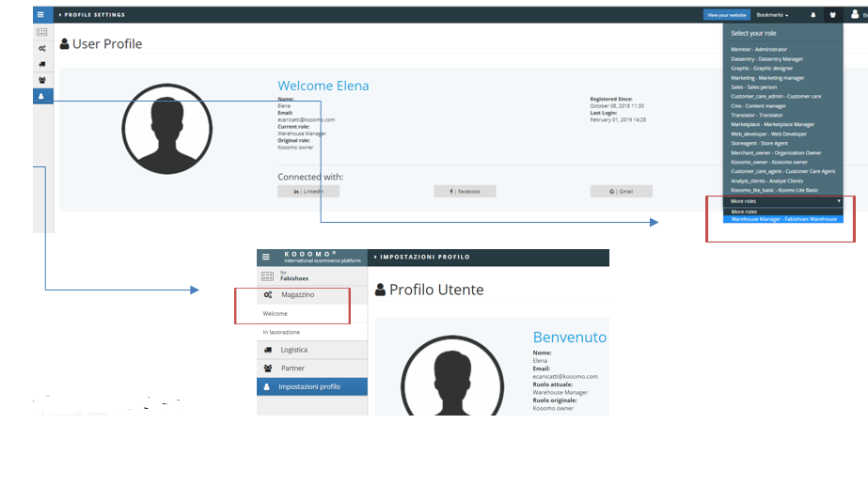Click the Select your role header
868x487 pixels.
click(753, 33)
